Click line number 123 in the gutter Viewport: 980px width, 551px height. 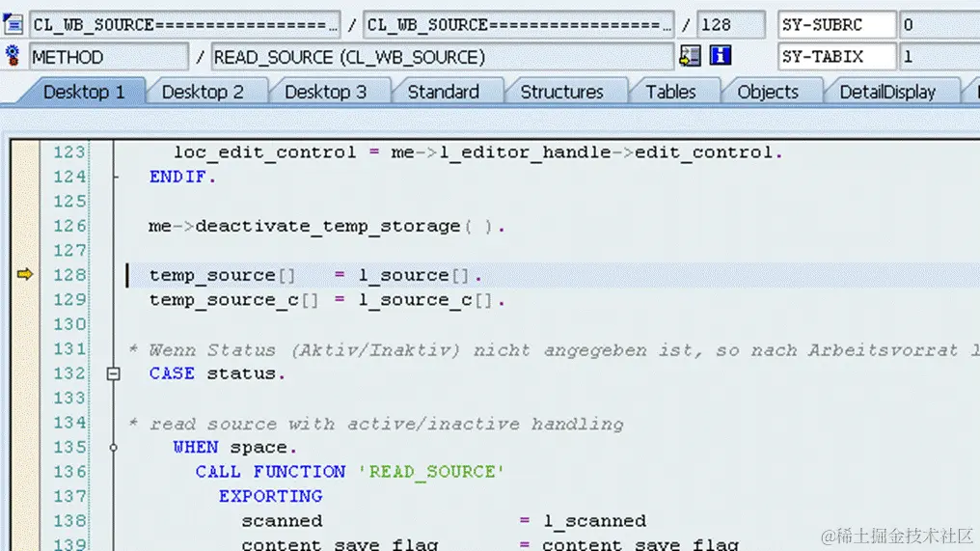(x=68, y=152)
